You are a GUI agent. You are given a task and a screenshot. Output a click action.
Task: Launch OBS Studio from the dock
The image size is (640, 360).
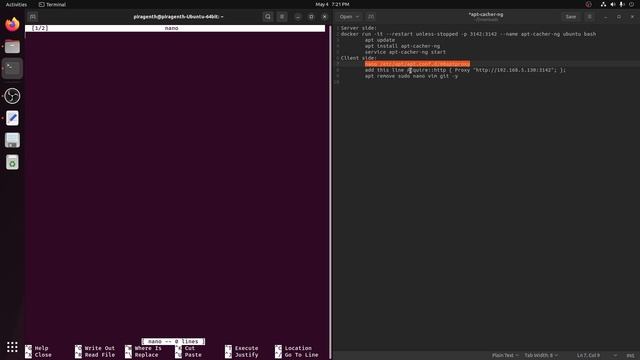point(12,96)
